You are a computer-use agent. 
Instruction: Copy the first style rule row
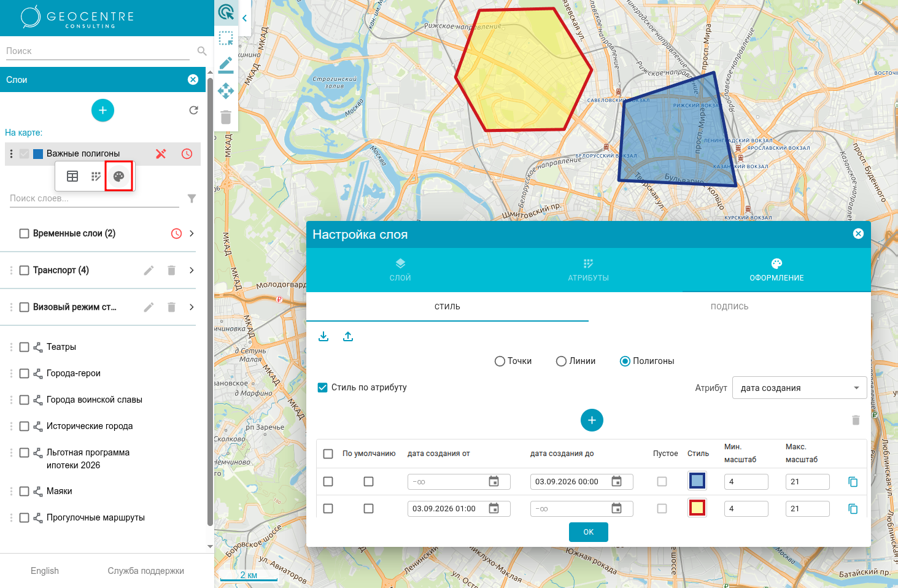point(853,482)
